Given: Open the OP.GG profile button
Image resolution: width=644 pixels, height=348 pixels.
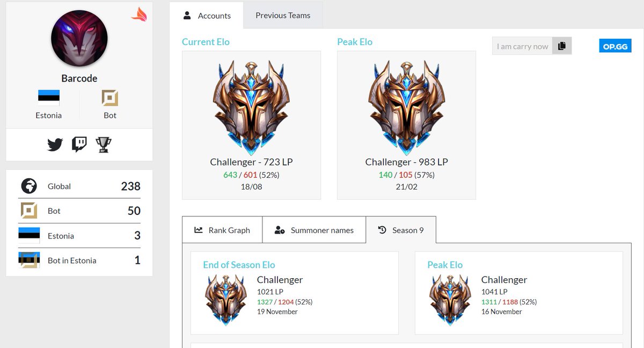Looking at the screenshot, I should tap(615, 46).
